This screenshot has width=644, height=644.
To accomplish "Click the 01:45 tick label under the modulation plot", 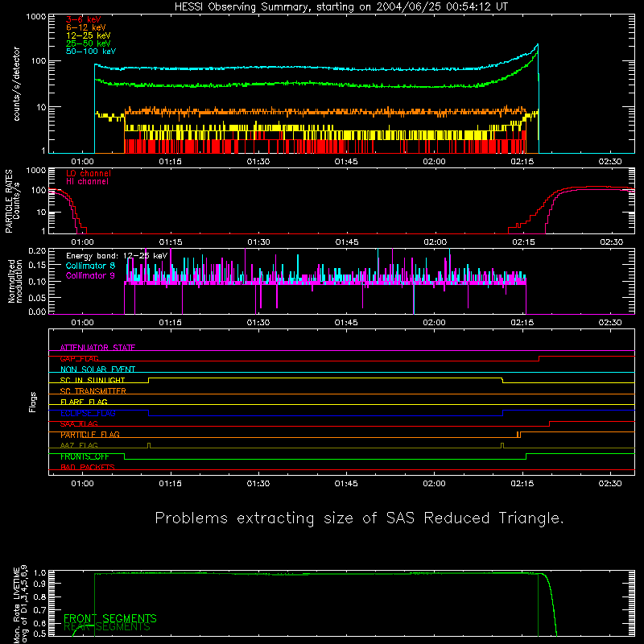I will click(x=346, y=323).
